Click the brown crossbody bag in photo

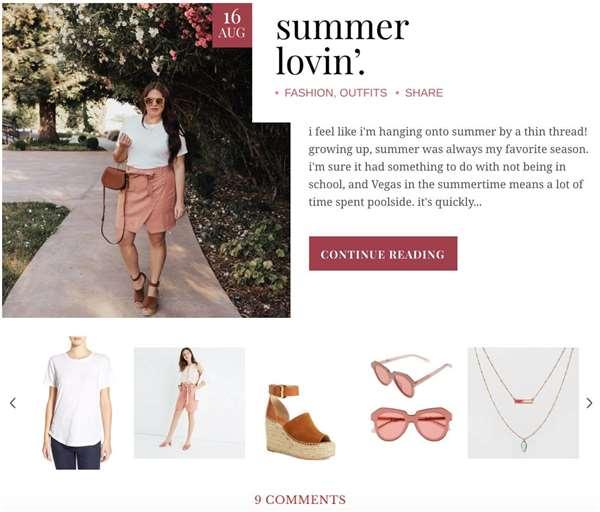pyautogui.click(x=114, y=178)
